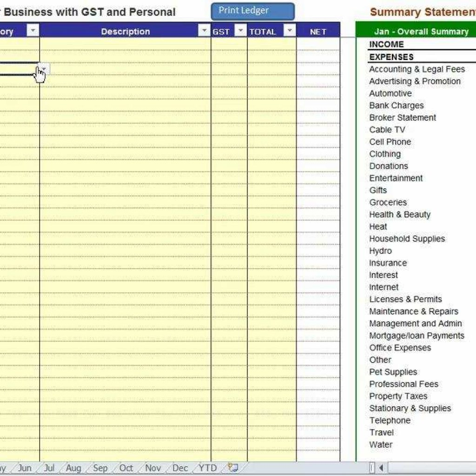Screen dimensions: 476x476
Task: Click the tab split handle beside scrollbar
Action: click(372, 468)
